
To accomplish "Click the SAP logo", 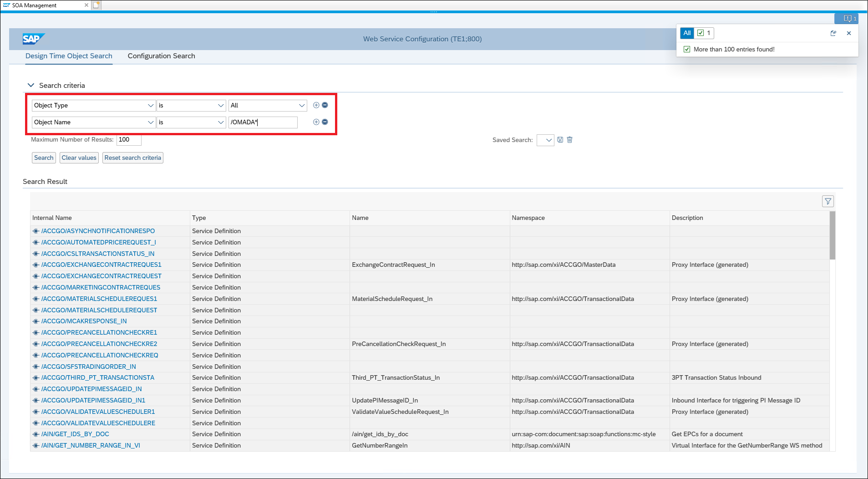I will click(33, 39).
